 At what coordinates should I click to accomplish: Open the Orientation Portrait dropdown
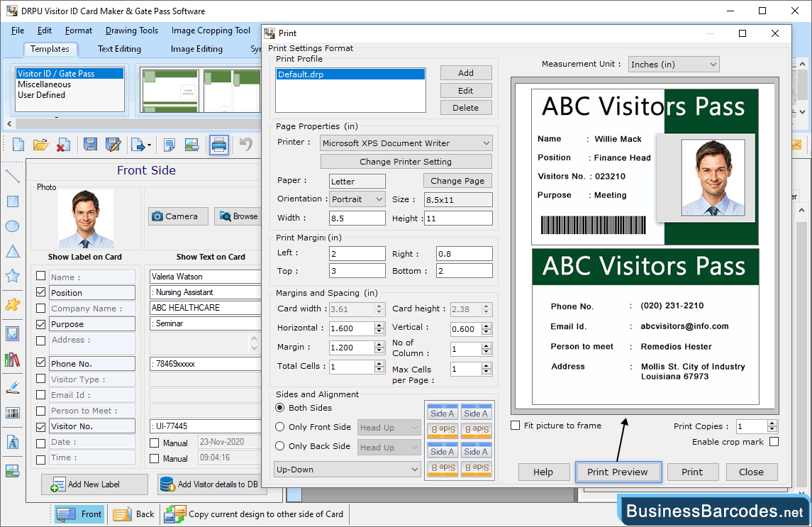pos(357,199)
